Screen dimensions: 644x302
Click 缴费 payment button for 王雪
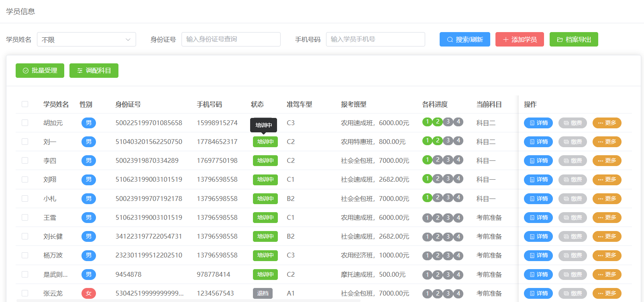[x=573, y=217]
